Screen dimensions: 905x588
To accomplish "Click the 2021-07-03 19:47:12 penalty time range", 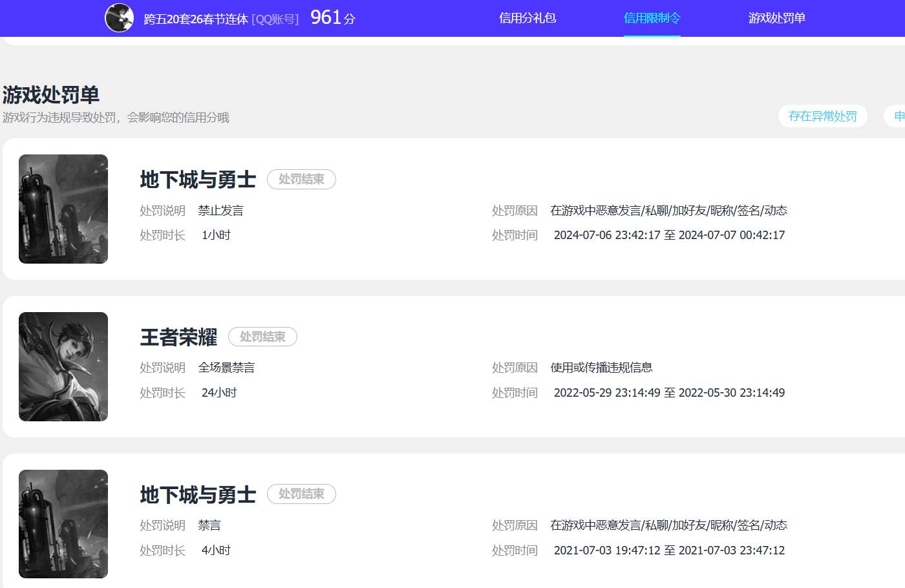I will tap(670, 551).
